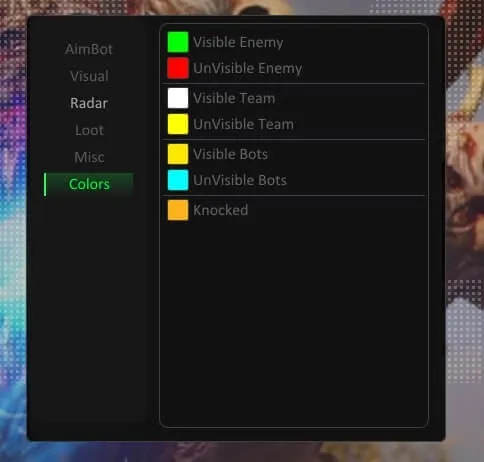
Task: Select the 'Visible Team' label text
Action: pyautogui.click(x=234, y=98)
